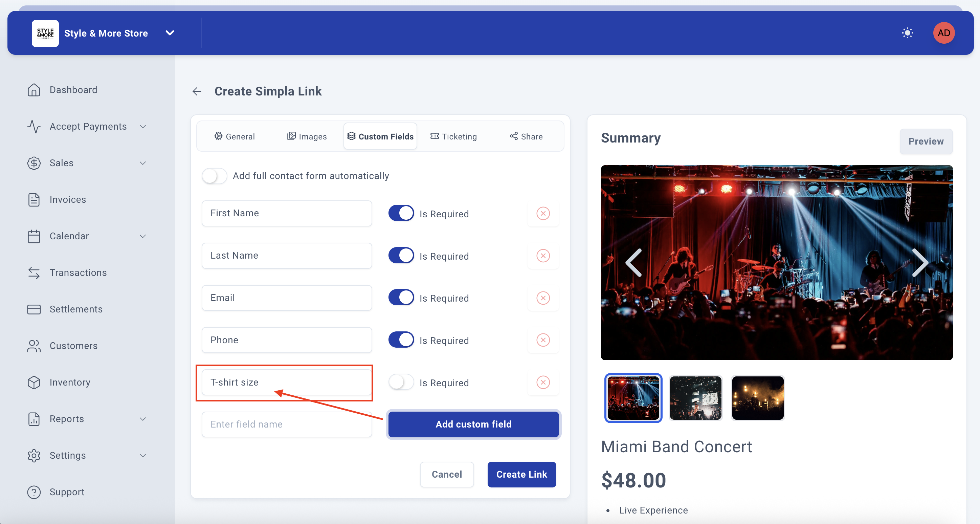The width and height of the screenshot is (980, 524).
Task: Disable Is Required for Phone field
Action: [x=401, y=340]
